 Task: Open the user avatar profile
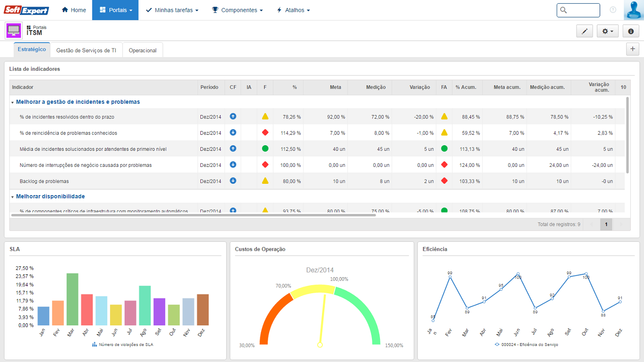[634, 10]
